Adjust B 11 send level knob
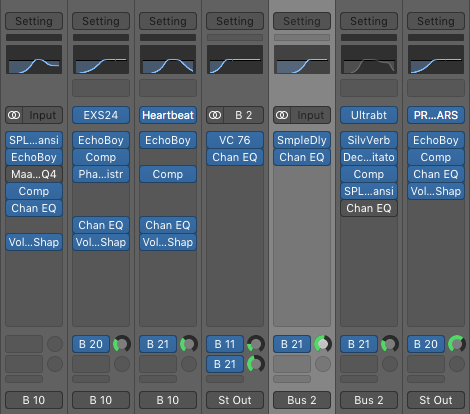The width and height of the screenshot is (470, 414). (x=256, y=344)
